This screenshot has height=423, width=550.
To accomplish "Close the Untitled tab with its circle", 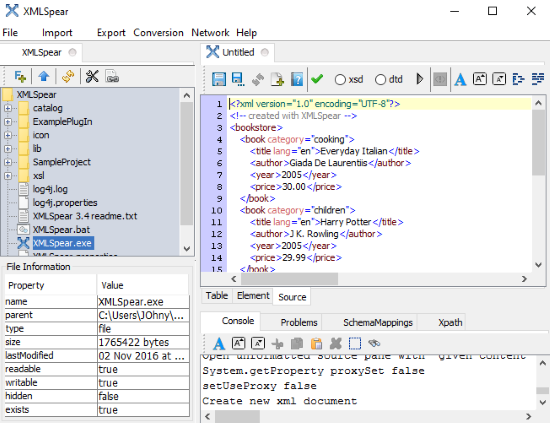I will coord(265,52).
